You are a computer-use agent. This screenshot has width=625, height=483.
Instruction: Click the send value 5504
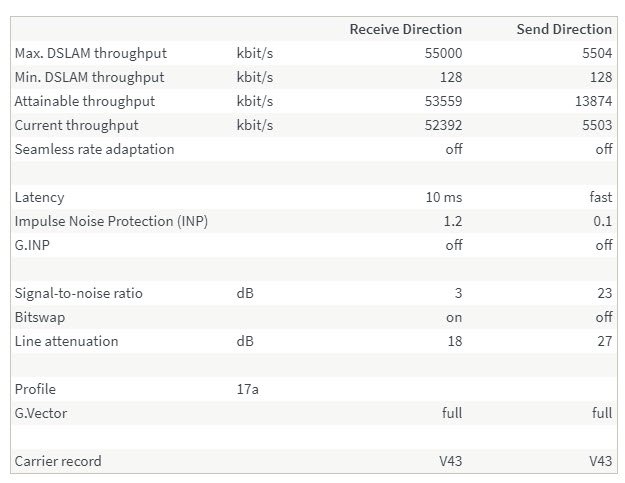pos(597,53)
